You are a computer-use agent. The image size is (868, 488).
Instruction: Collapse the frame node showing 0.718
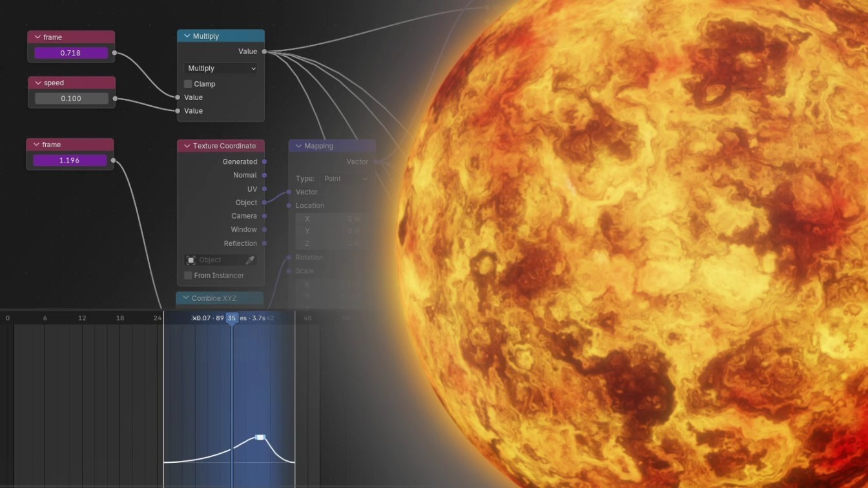click(37, 37)
